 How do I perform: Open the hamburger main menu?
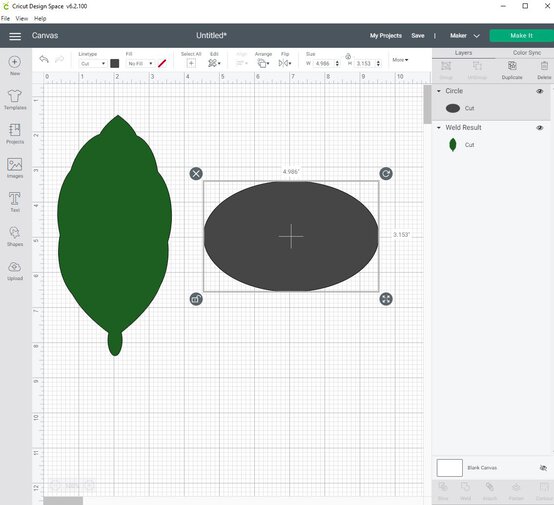[15, 36]
